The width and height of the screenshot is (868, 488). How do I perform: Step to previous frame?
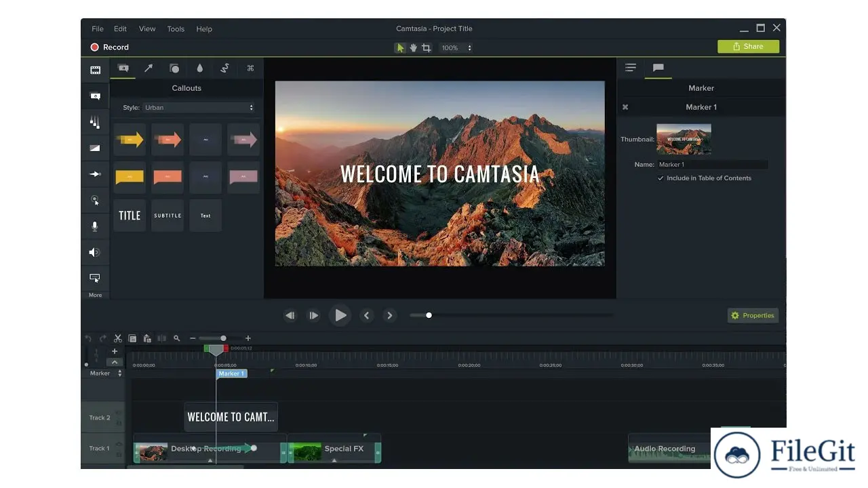point(290,315)
